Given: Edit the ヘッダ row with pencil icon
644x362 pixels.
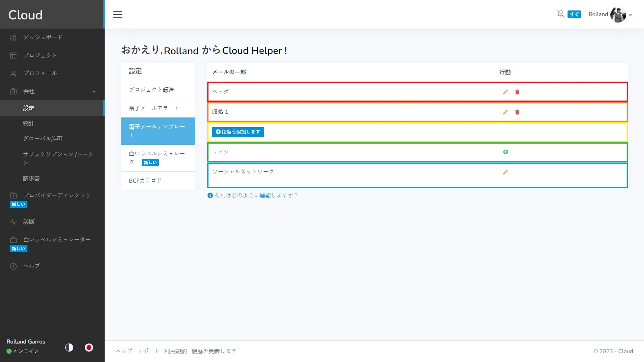Looking at the screenshot, I should (505, 92).
